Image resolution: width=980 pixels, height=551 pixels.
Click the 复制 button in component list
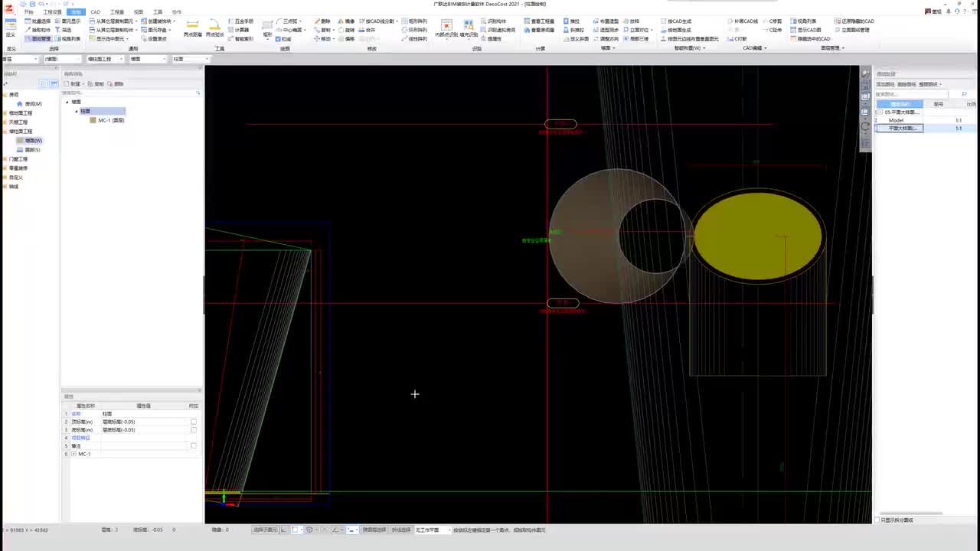[96, 83]
